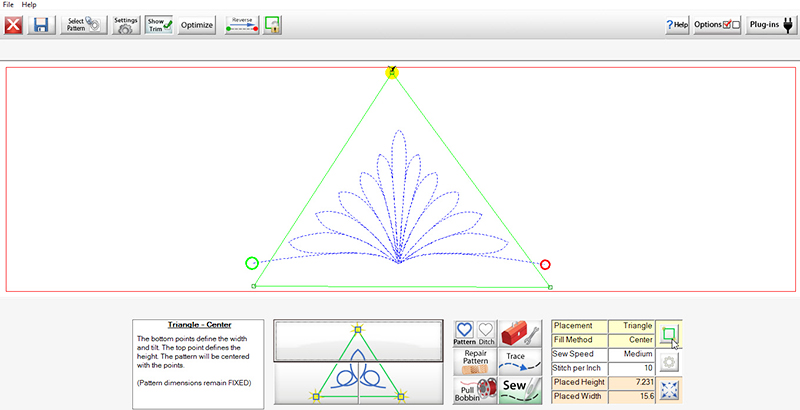
Task: Switch to Ditch heart mode
Action: click(485, 333)
